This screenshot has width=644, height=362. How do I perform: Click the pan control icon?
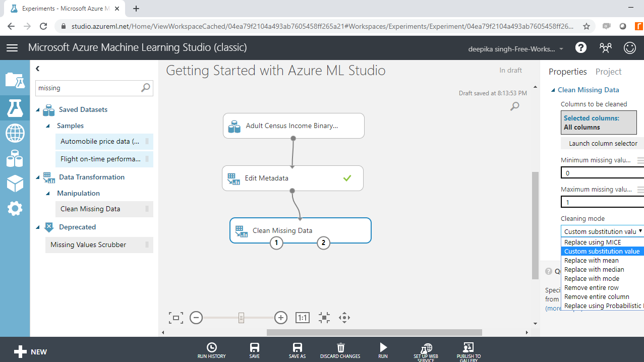click(x=344, y=318)
